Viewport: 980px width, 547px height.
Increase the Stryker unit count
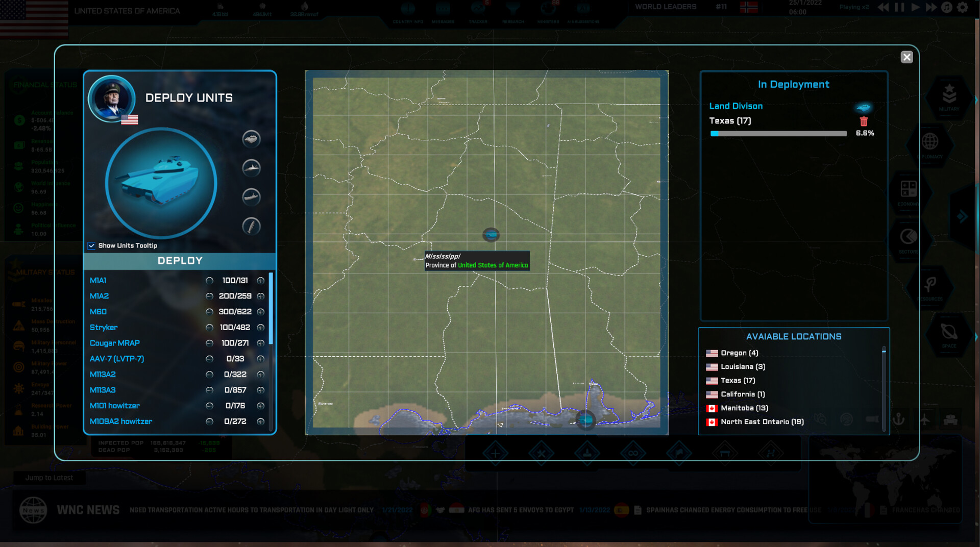(261, 328)
